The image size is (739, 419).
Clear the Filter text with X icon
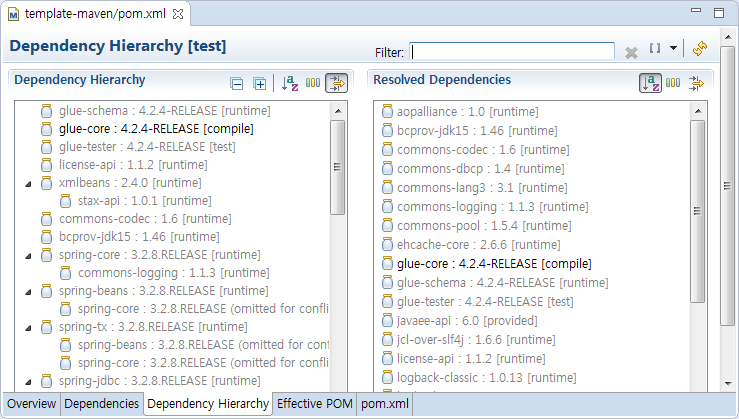click(631, 53)
